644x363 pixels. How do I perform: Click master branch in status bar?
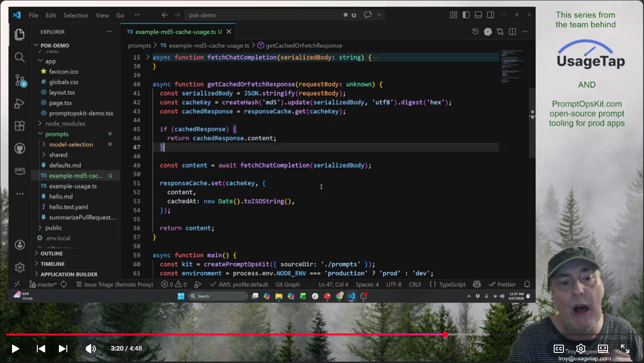tap(43, 284)
